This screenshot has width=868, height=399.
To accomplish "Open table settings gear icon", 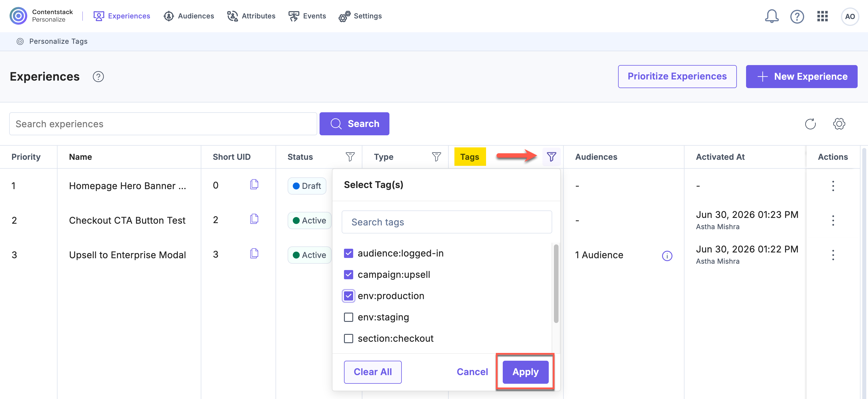I will click(839, 124).
